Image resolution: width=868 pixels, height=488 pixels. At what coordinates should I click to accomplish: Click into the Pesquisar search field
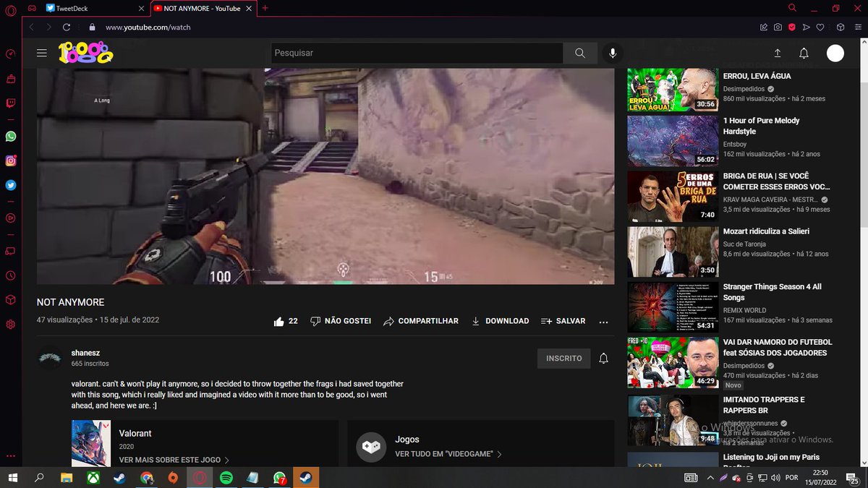point(417,53)
